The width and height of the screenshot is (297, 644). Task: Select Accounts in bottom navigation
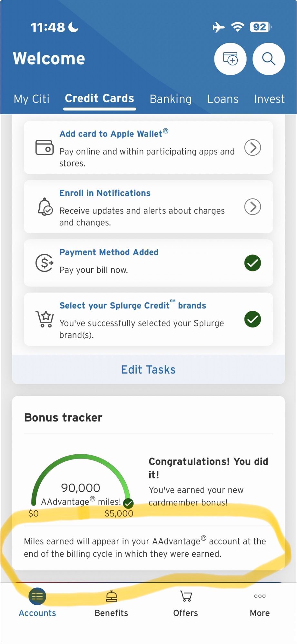pos(37,603)
